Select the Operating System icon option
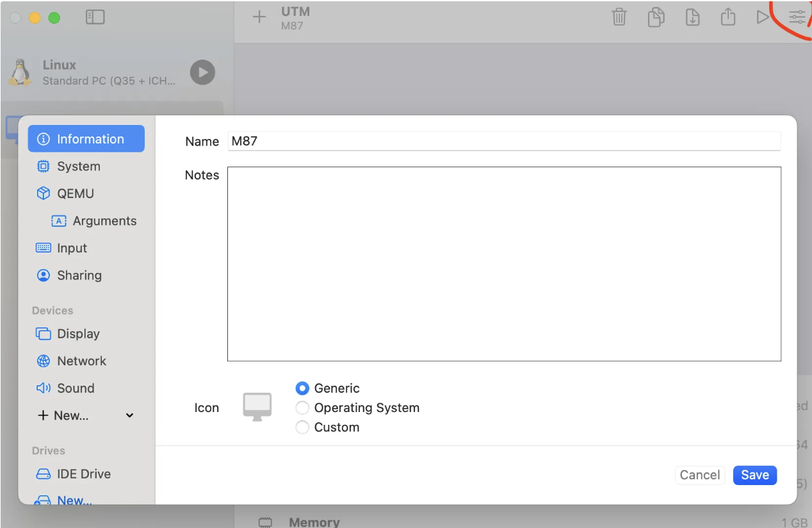Screen dimensions: 812x528 (302, 408)
